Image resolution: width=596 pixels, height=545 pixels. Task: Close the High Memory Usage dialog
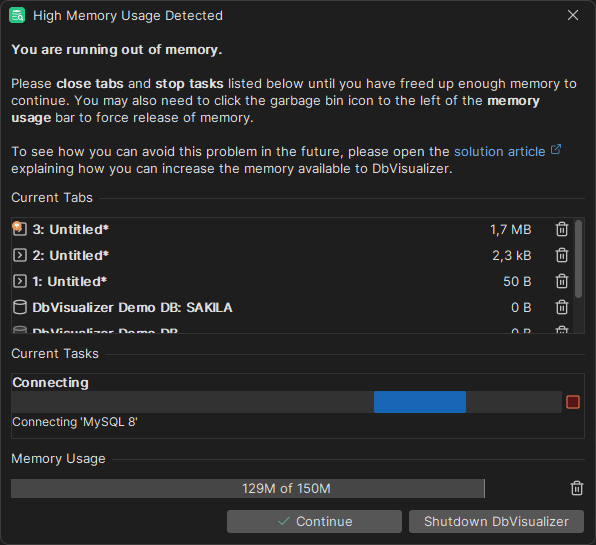pos(573,15)
